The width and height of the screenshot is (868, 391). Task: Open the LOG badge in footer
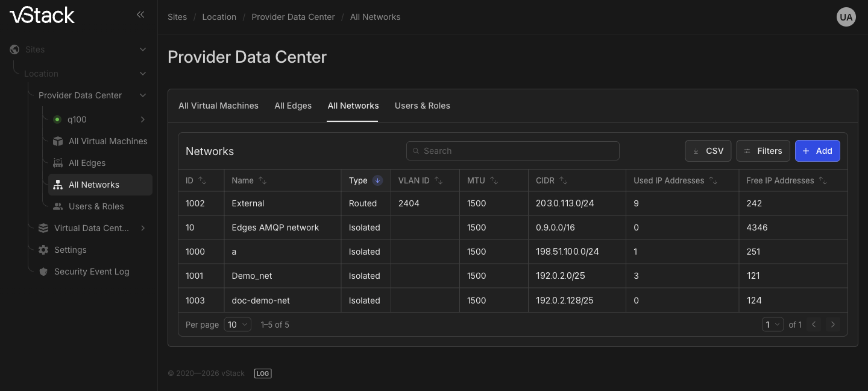pyautogui.click(x=263, y=374)
